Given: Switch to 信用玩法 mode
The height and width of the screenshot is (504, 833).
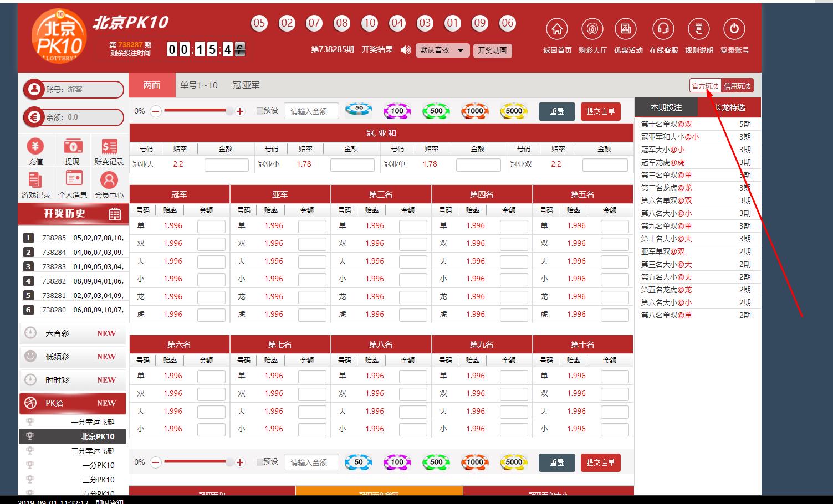Looking at the screenshot, I should click(737, 86).
